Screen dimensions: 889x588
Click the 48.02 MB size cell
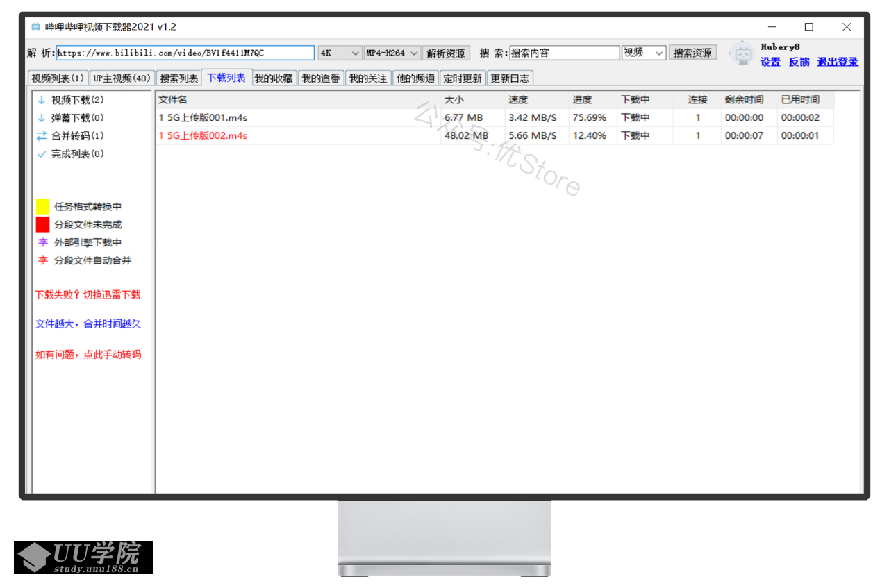click(x=466, y=136)
